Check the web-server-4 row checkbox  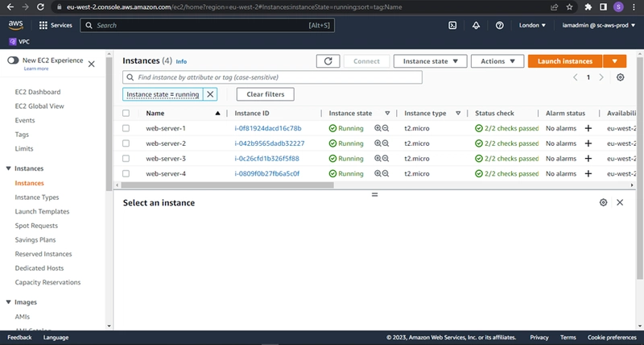click(x=126, y=173)
